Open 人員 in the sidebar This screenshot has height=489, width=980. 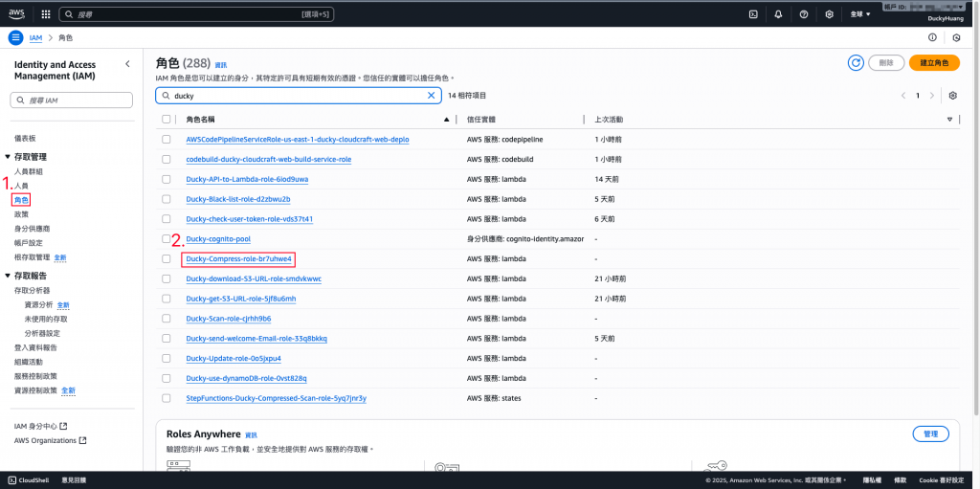(21, 186)
